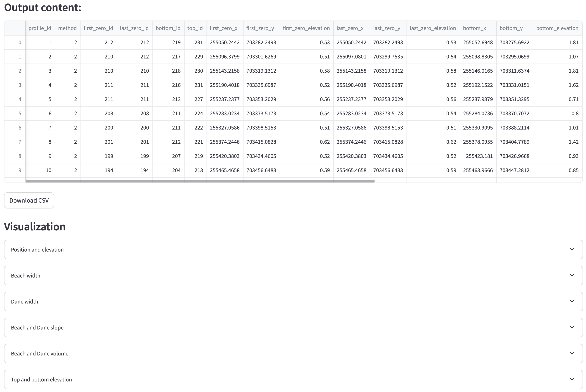Select row index 9 in the table
This screenshot has width=586, height=392.
(x=15, y=170)
